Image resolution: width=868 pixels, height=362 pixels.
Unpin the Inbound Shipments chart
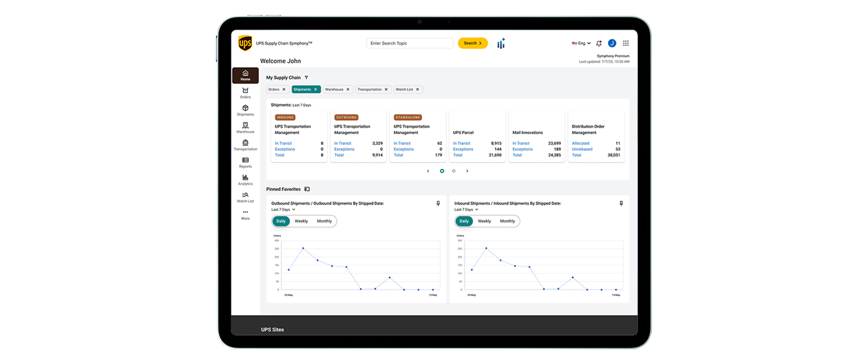tap(621, 204)
